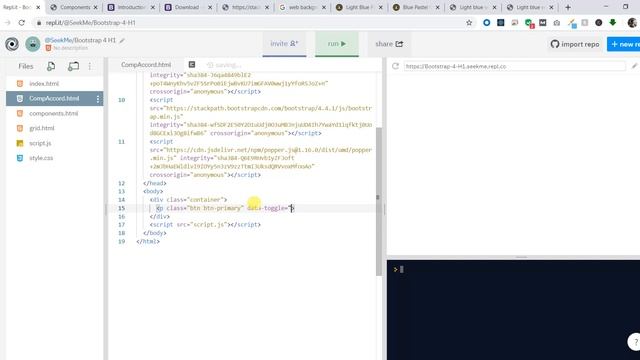Open style.css file

(41, 158)
